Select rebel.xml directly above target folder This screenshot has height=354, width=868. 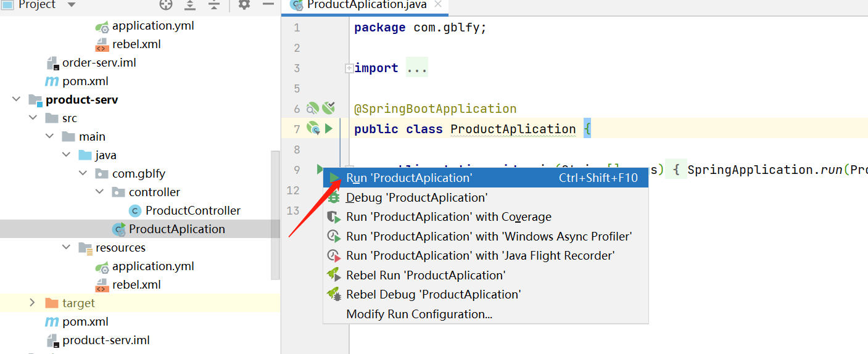[x=136, y=284]
